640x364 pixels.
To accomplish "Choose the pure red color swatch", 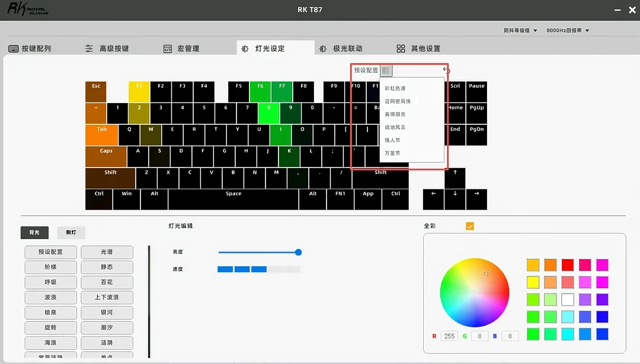I will [567, 265].
